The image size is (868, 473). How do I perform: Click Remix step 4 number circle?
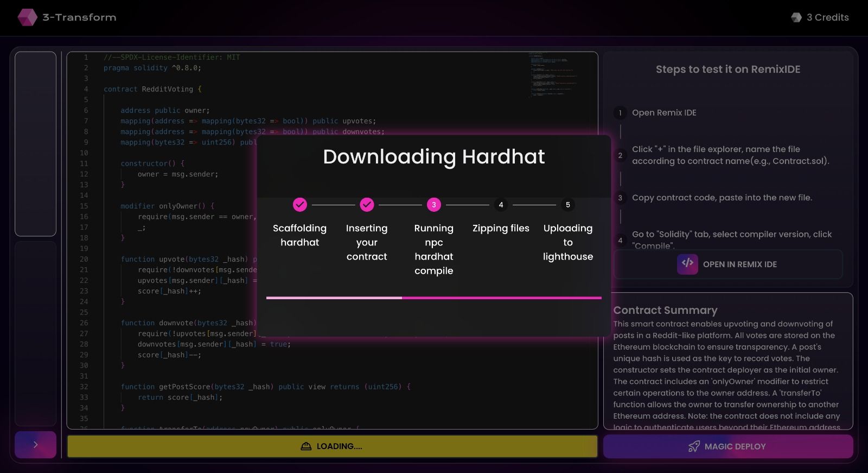[x=620, y=240]
